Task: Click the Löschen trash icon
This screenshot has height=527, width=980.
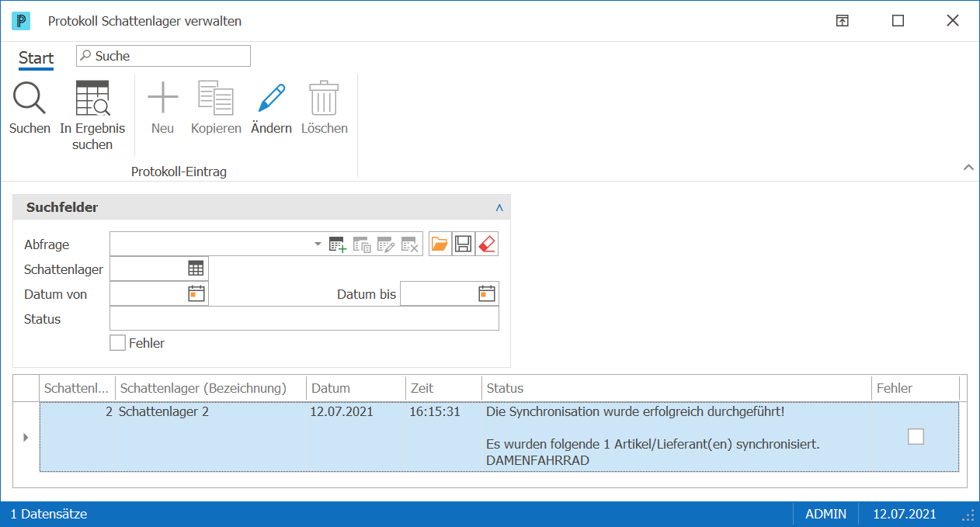Action: [x=324, y=99]
